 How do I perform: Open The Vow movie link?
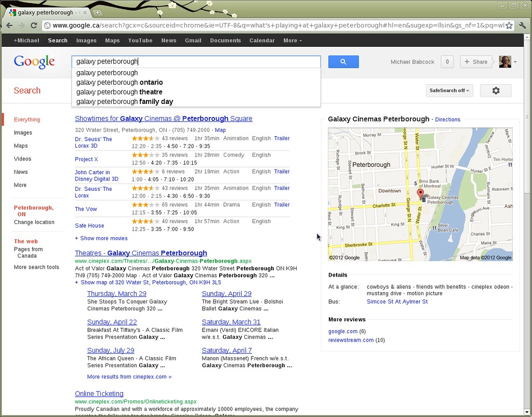click(x=86, y=209)
